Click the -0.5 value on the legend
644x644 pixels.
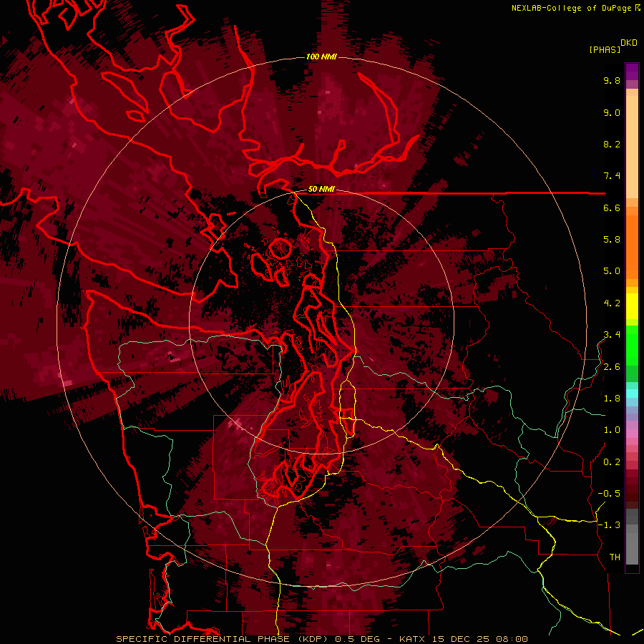[x=609, y=494]
